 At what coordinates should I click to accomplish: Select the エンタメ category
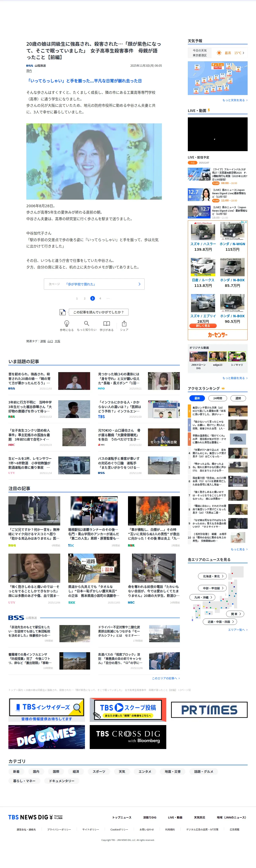[145, 771]
